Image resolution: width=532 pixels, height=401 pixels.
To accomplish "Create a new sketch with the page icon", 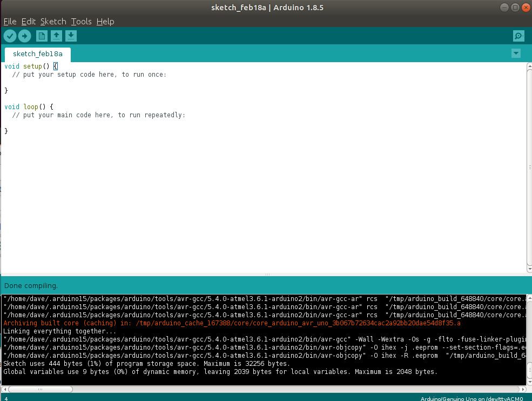I will pyautogui.click(x=42, y=36).
